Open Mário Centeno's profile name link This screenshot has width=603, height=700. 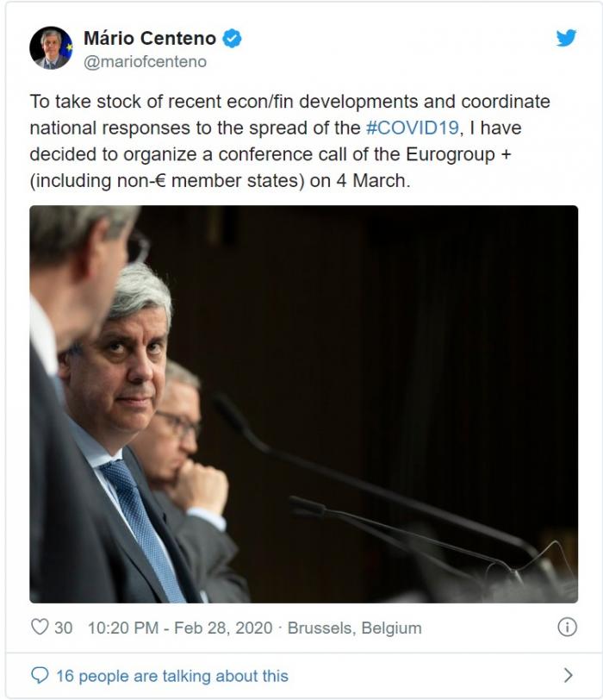click(x=150, y=39)
